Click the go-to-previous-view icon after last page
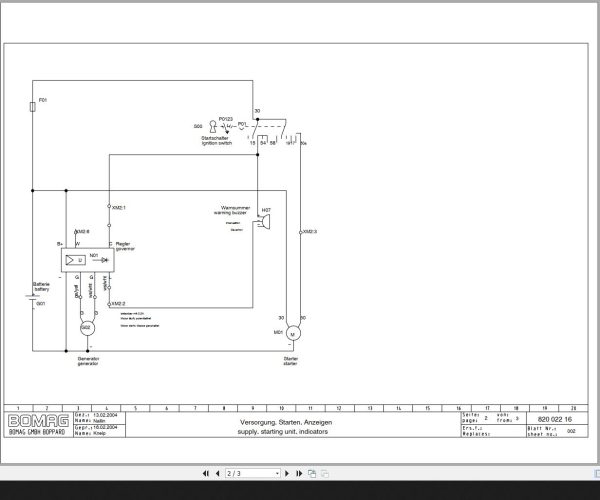Screen dimensions: 600x500 click(312, 474)
